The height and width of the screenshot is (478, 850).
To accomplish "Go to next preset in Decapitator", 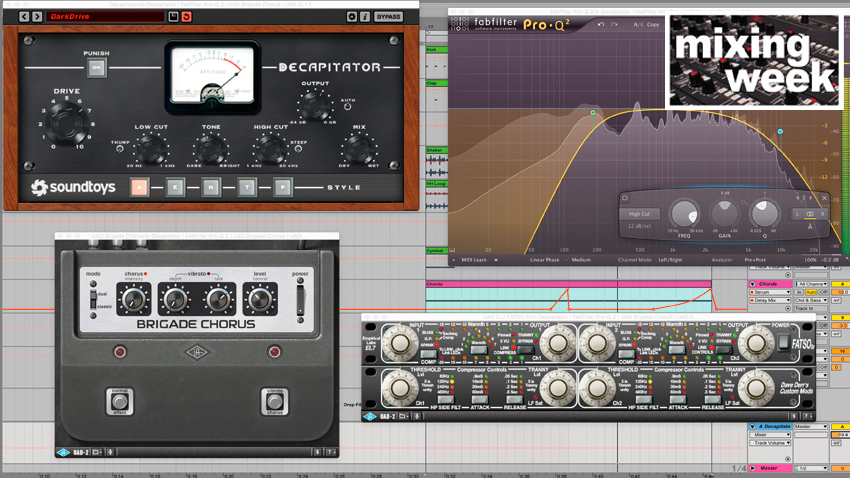I will click(x=37, y=17).
